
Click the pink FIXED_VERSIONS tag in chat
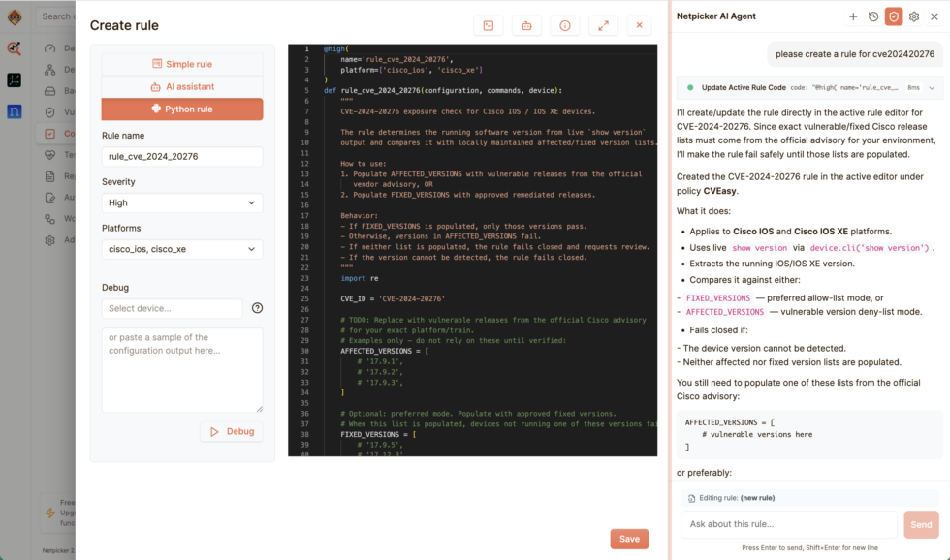point(718,297)
